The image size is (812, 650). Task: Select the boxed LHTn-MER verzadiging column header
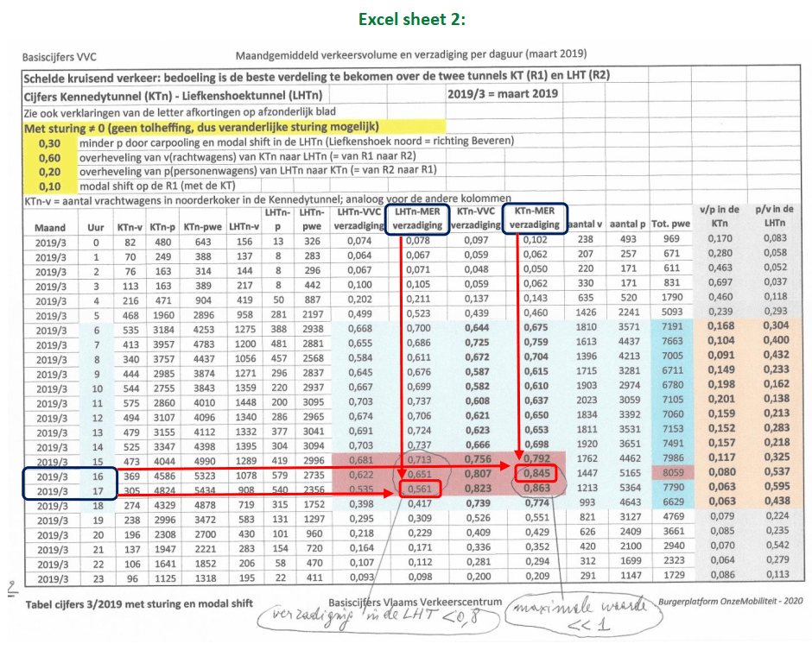coord(419,218)
